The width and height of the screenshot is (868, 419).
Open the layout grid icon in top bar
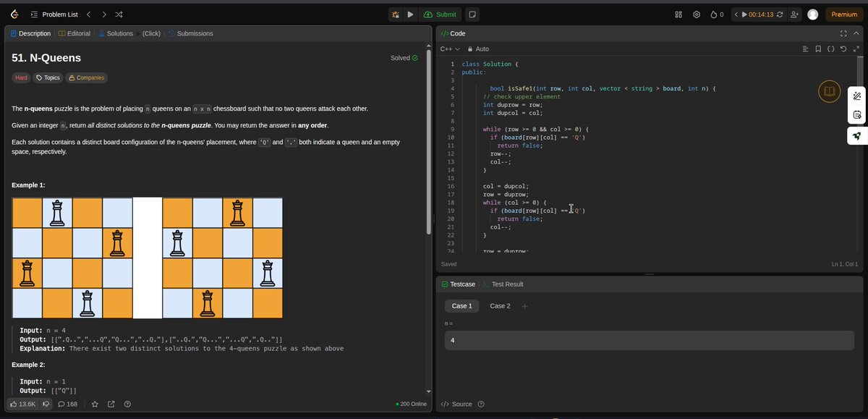678,14
